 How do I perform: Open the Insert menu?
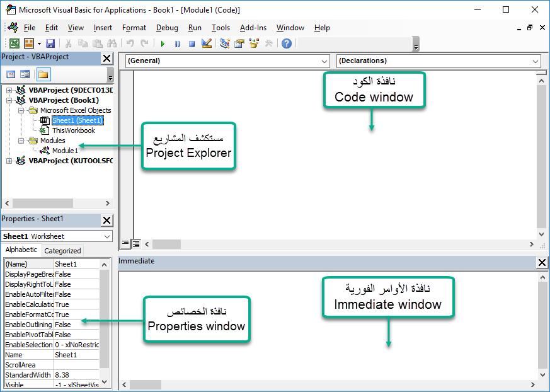coord(103,28)
